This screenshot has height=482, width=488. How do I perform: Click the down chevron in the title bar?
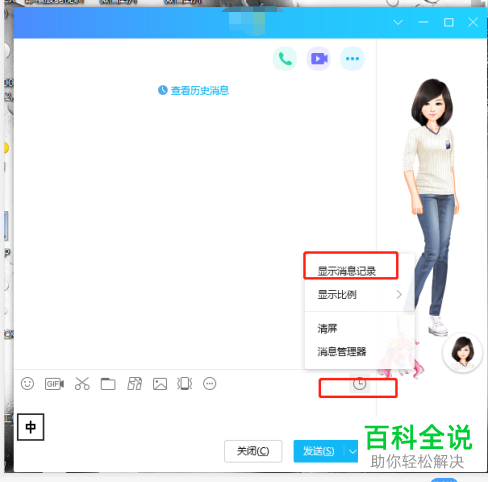398,22
